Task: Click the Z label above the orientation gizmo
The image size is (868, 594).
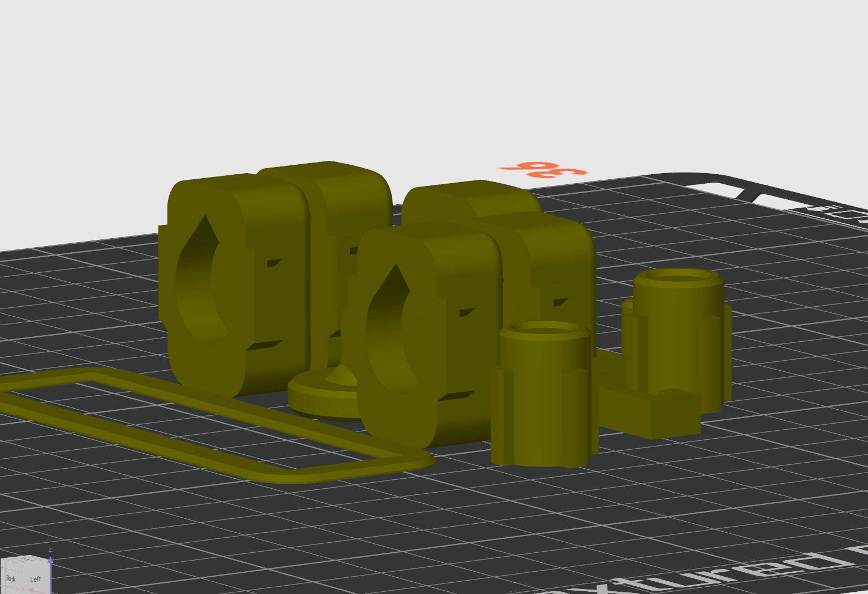Action: [x=50, y=550]
